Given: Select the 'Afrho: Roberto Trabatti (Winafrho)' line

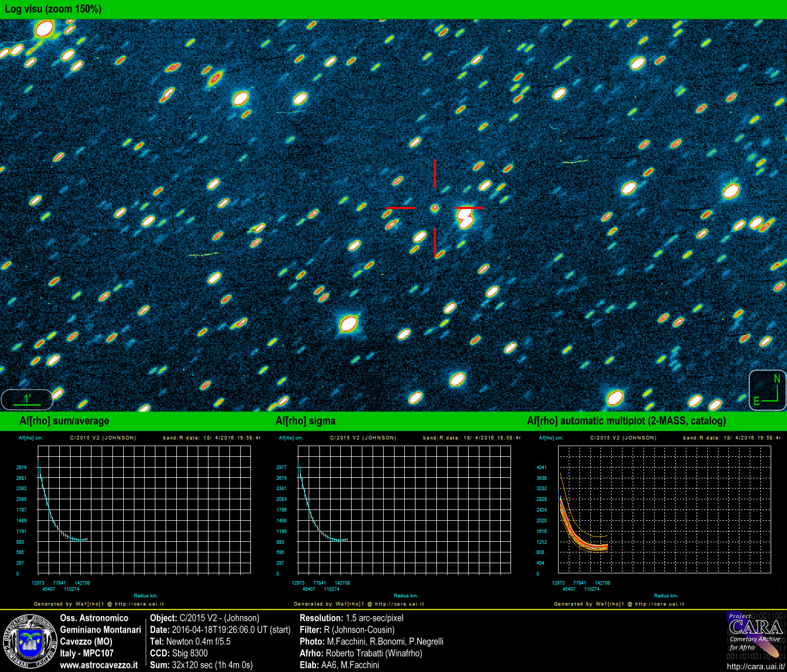Looking at the screenshot, I should pos(361,653).
